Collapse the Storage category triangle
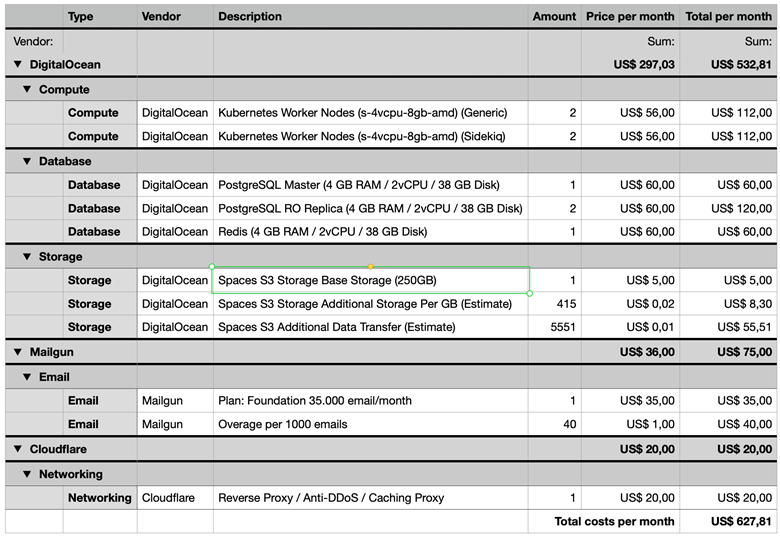 tap(27, 257)
